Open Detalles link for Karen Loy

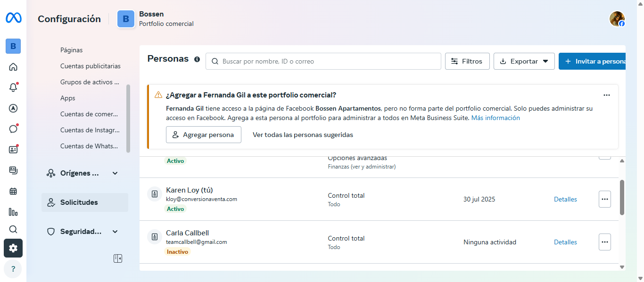pos(565,199)
